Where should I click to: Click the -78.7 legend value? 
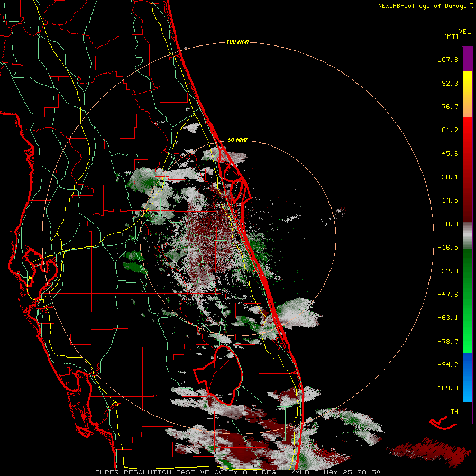coord(448,342)
